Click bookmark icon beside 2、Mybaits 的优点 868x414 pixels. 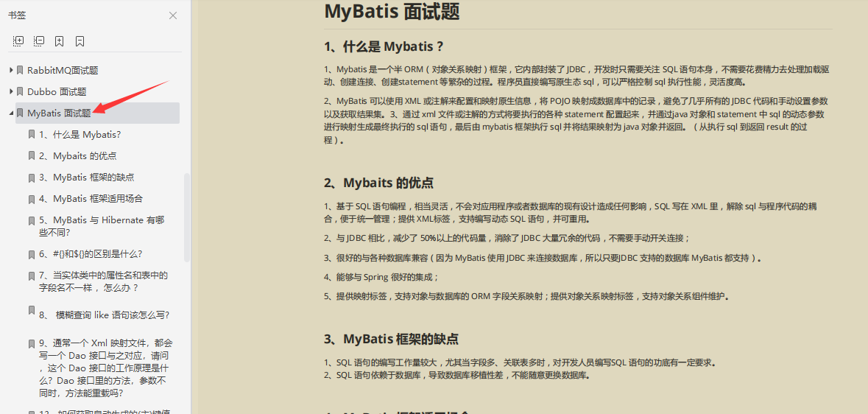[32, 155]
